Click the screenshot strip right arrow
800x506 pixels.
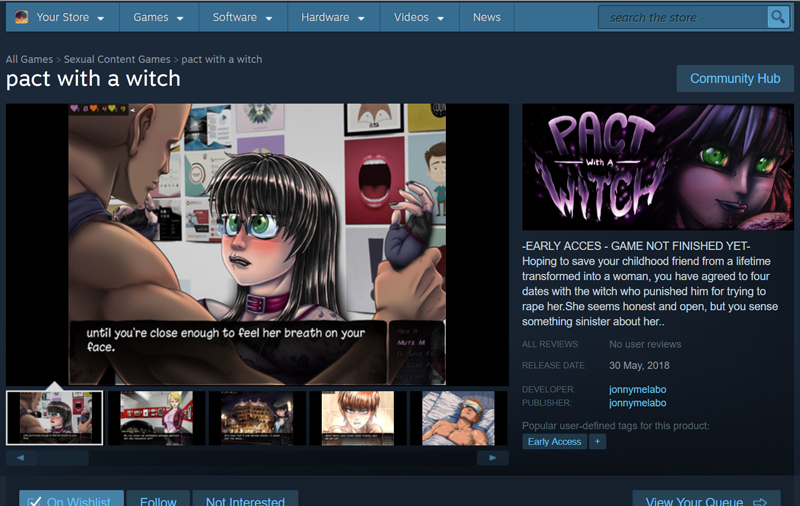click(492, 458)
